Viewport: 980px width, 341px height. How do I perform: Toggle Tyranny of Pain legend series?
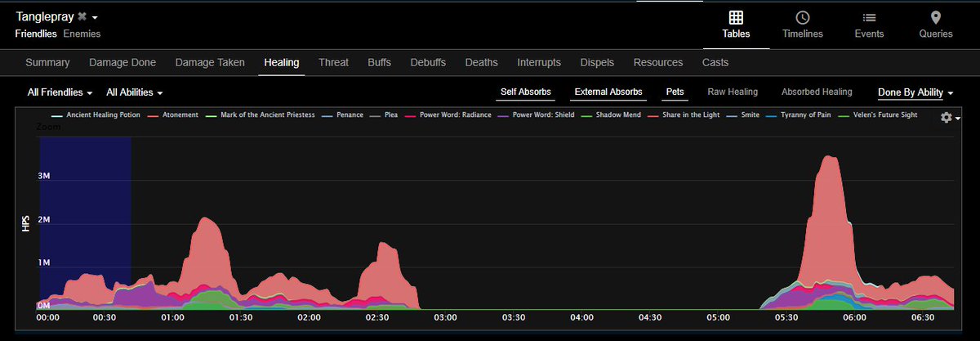799,115
